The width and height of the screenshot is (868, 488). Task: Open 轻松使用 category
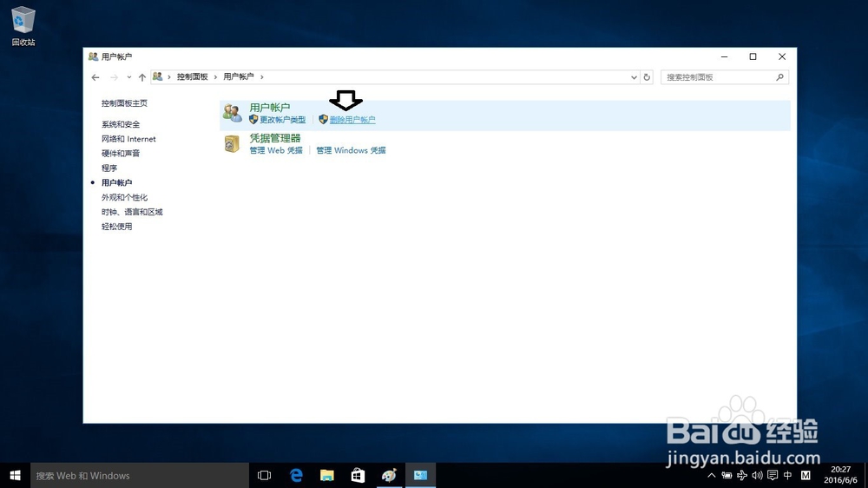pyautogui.click(x=116, y=227)
